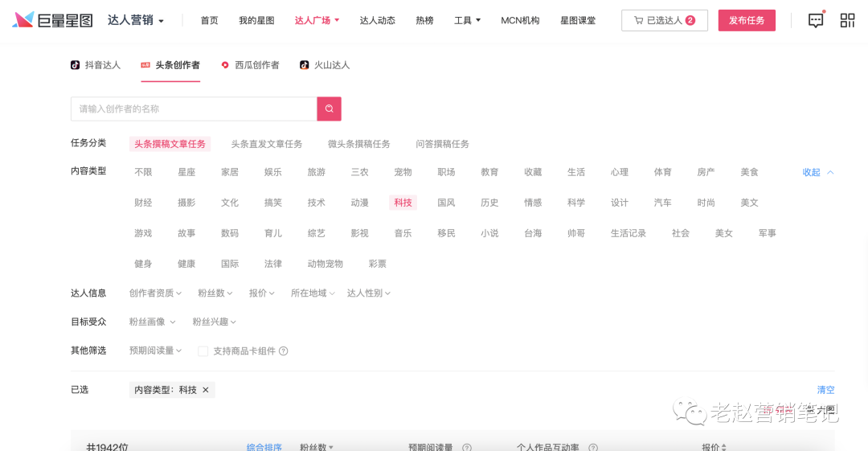Viewport: 868px width, 451px height.
Task: Open 达人动态 in navigation
Action: 378,21
